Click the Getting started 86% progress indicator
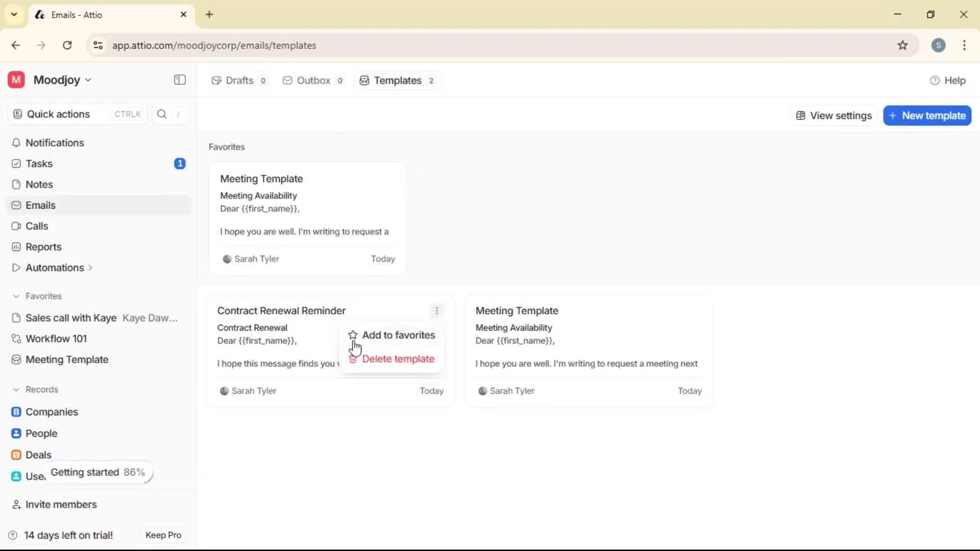980x551 pixels. (99, 472)
